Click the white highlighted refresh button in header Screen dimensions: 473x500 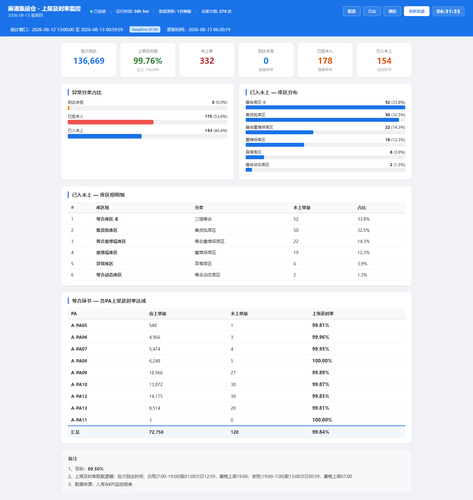pos(416,11)
